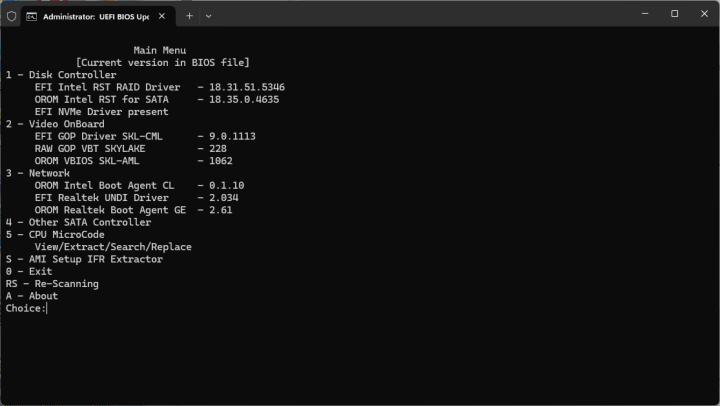Click '3 - Network' line
The image size is (720, 406).
tap(38, 173)
